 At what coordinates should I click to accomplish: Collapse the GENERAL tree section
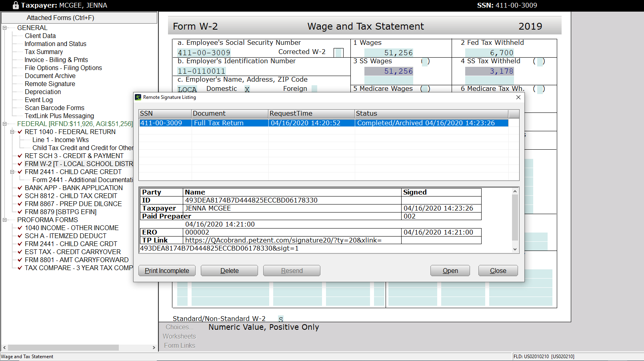(x=5, y=28)
